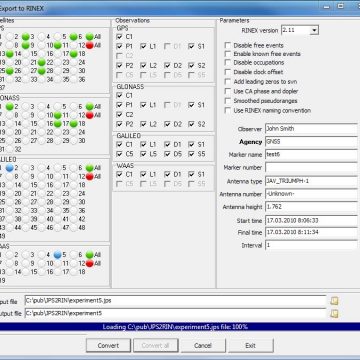Click the green GPS satellite 3 indicator
The width and height of the screenshot is (360, 360).
25,36
